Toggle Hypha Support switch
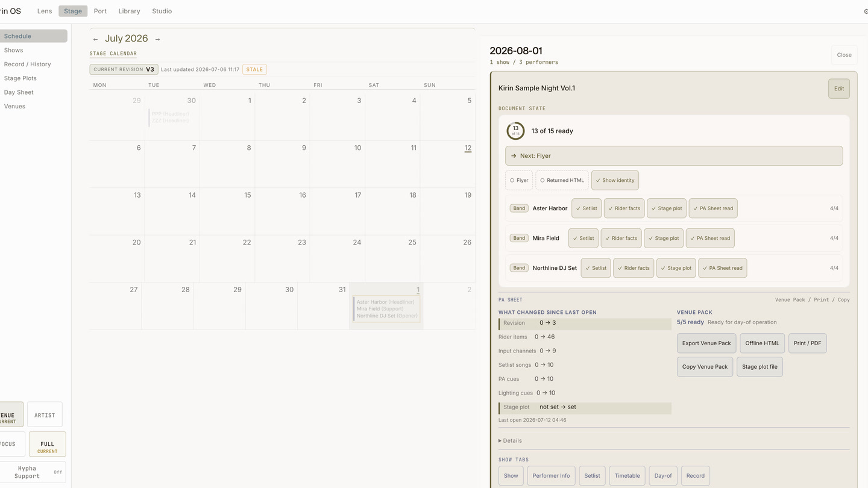Image resolution: width=868 pixels, height=488 pixels. (x=33, y=472)
